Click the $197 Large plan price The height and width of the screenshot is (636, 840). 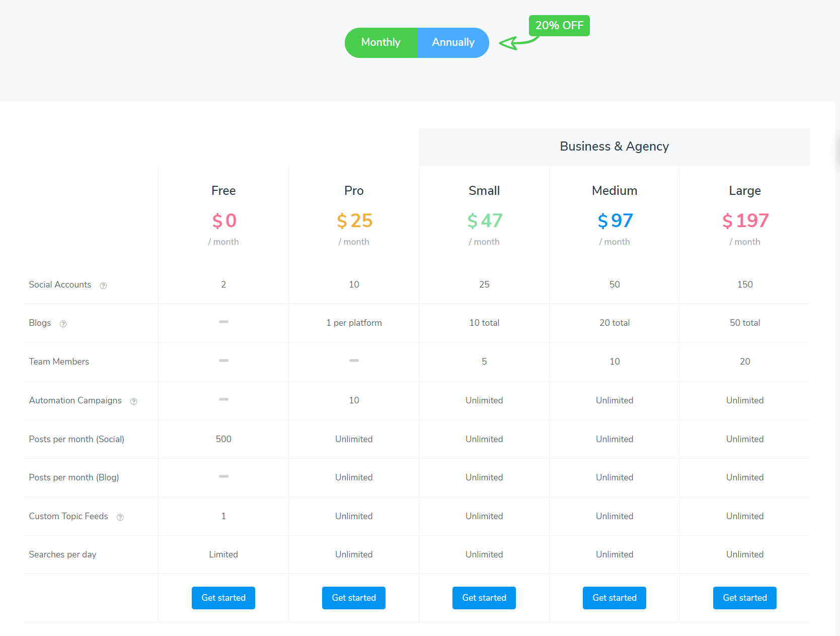745,221
